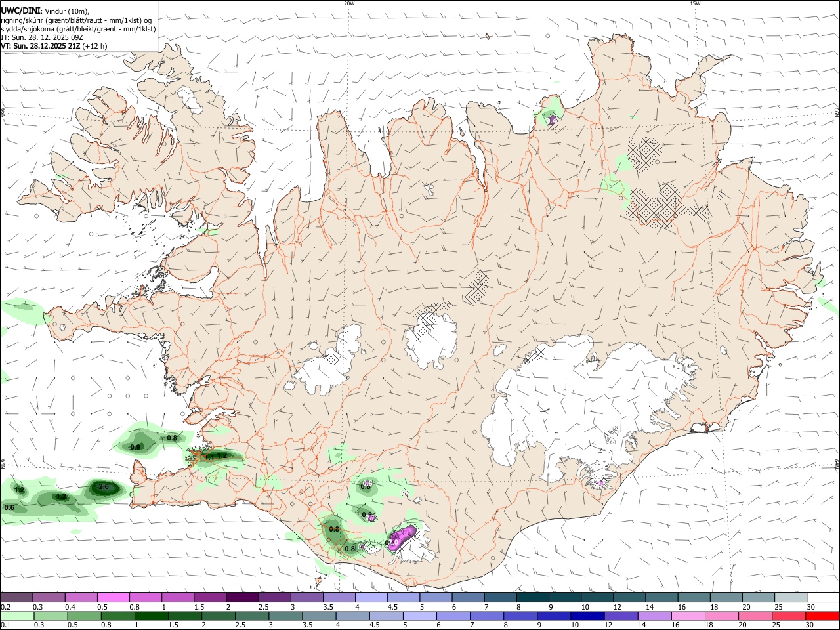Click the 0.9 precipitation value in Faxaflói bay
Viewport: 840px width, 630px height.
(x=135, y=447)
